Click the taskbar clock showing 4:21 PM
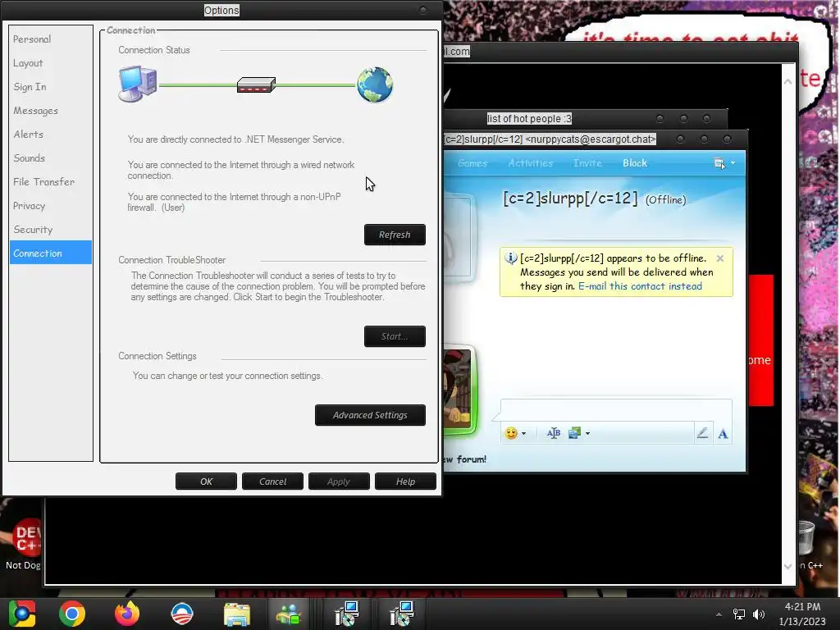840x630 pixels. pos(802,614)
